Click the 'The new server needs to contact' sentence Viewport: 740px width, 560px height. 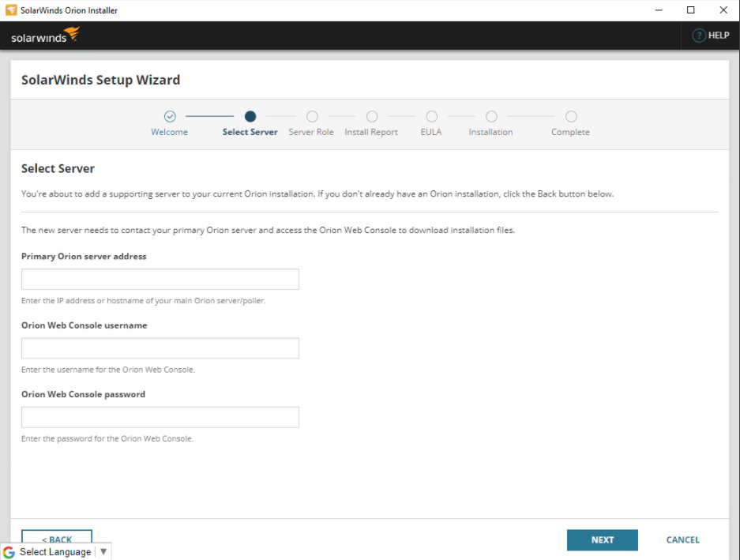268,231
